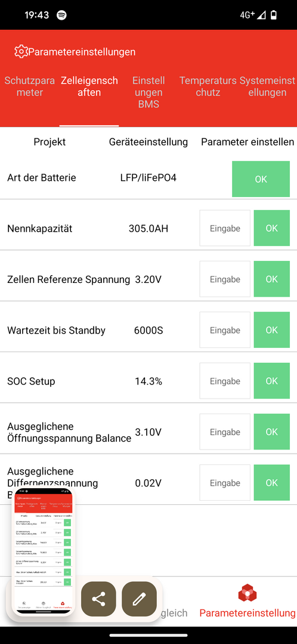Screen dimensions: 297x644
Task: Tap the settings gear icon in header
Action: (x=20, y=52)
